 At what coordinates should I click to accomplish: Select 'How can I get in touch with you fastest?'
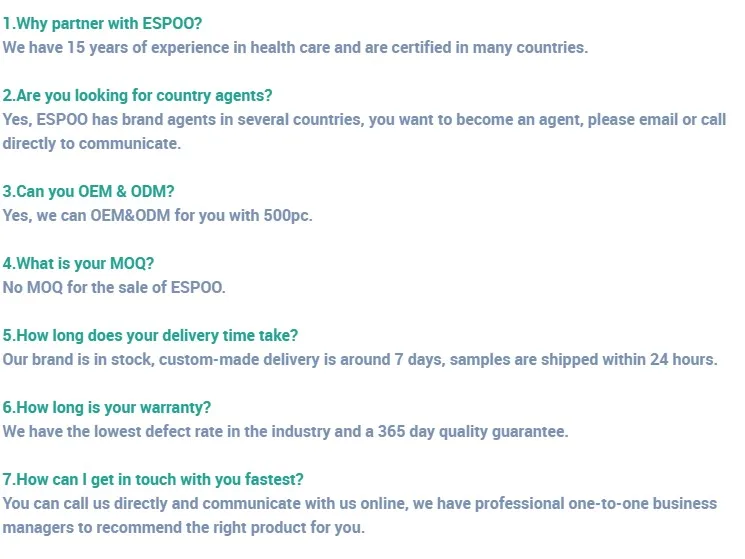153,479
